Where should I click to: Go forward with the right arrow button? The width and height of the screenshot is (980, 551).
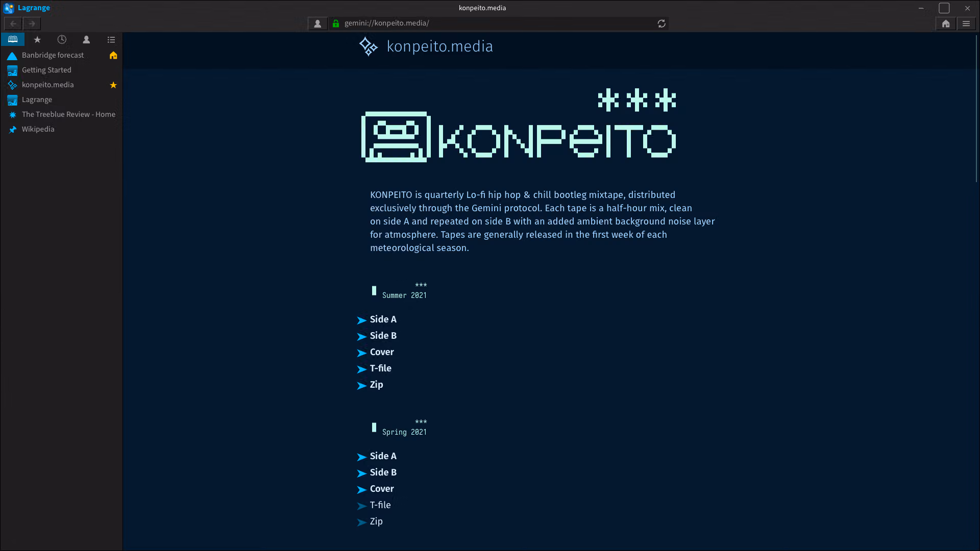point(32,23)
